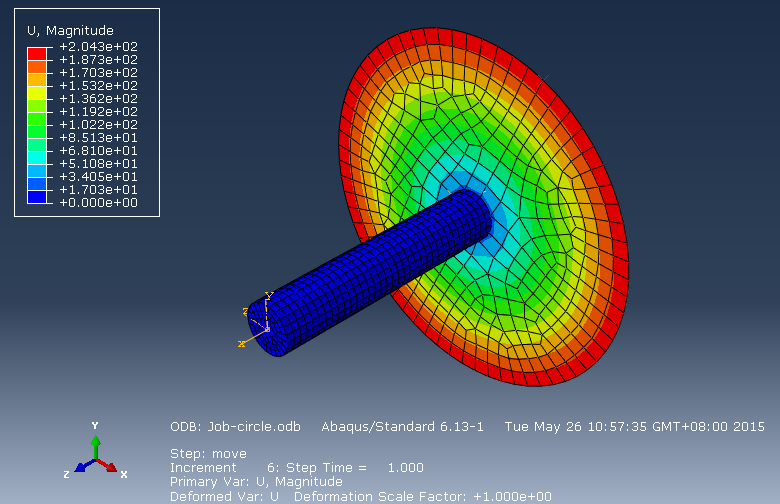Select the "Deformed Var: U" text

point(224,497)
